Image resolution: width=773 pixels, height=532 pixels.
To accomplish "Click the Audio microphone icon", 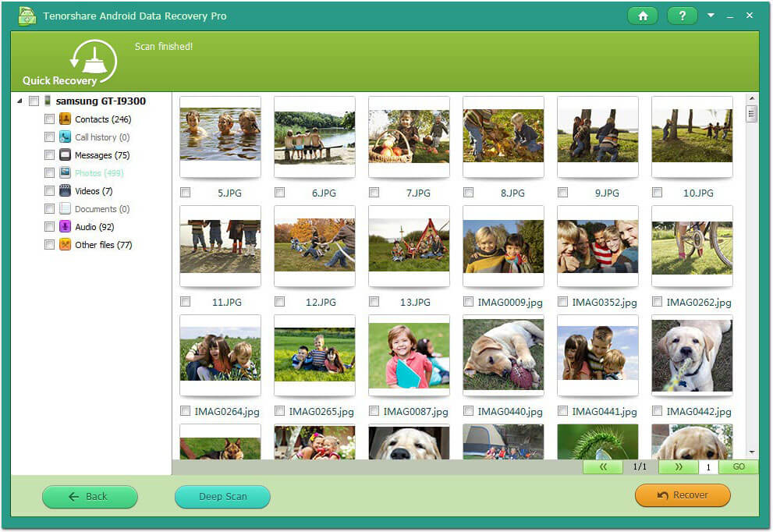I will click(x=65, y=226).
